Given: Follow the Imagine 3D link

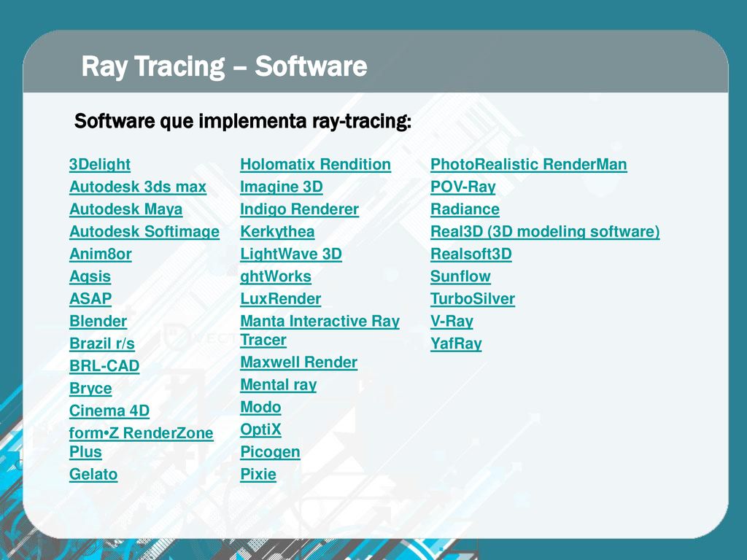Looking at the screenshot, I should [282, 187].
